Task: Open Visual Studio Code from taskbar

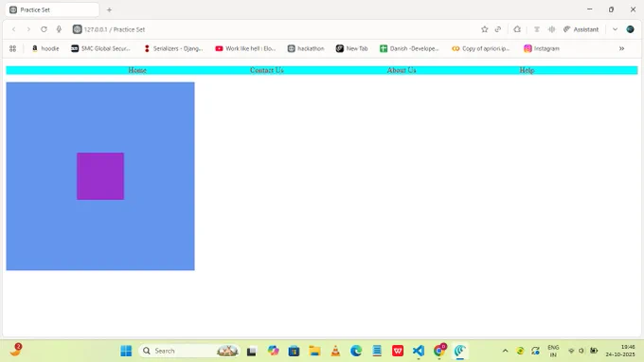Action: tap(418, 351)
